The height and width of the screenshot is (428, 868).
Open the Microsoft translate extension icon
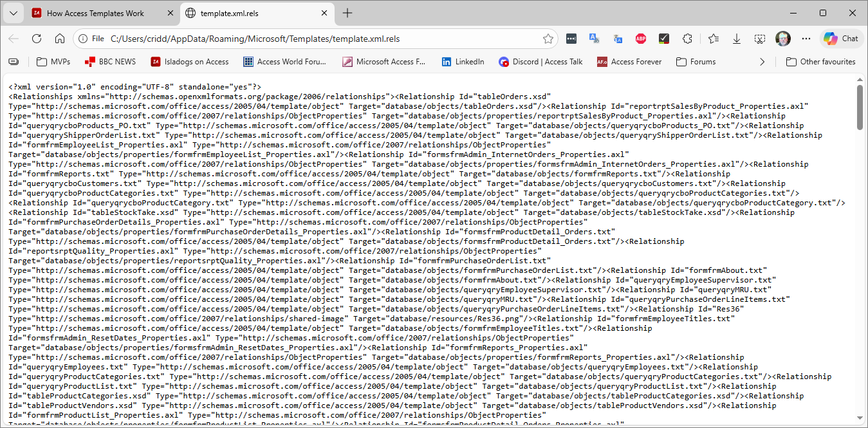click(595, 39)
